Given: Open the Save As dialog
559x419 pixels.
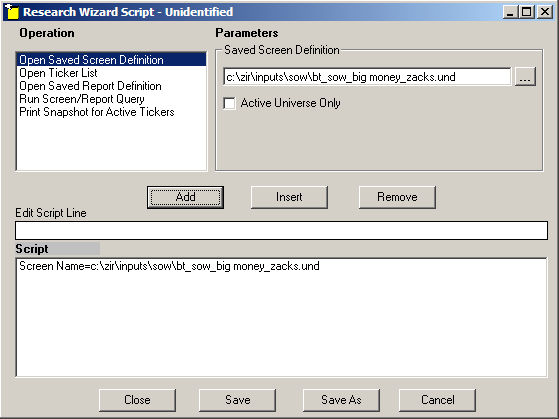Looking at the screenshot, I should tap(341, 400).
